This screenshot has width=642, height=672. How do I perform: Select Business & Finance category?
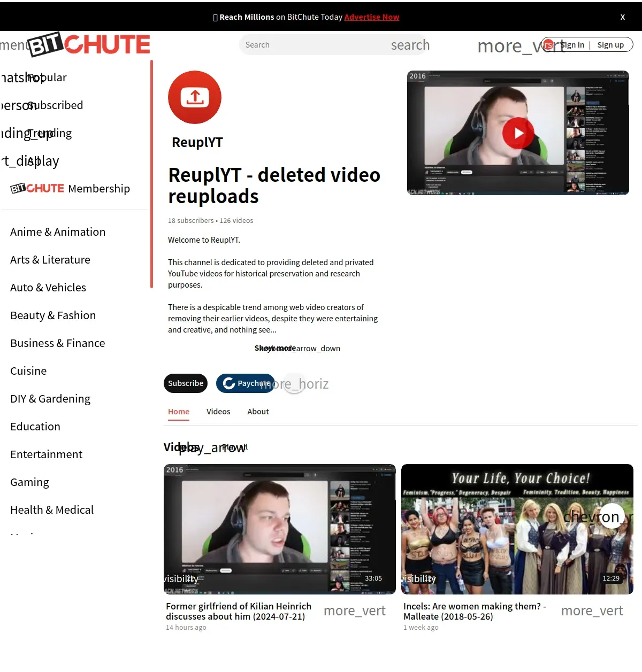point(58,343)
